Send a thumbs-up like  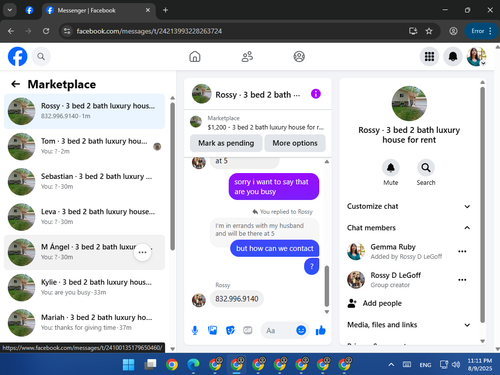click(321, 330)
